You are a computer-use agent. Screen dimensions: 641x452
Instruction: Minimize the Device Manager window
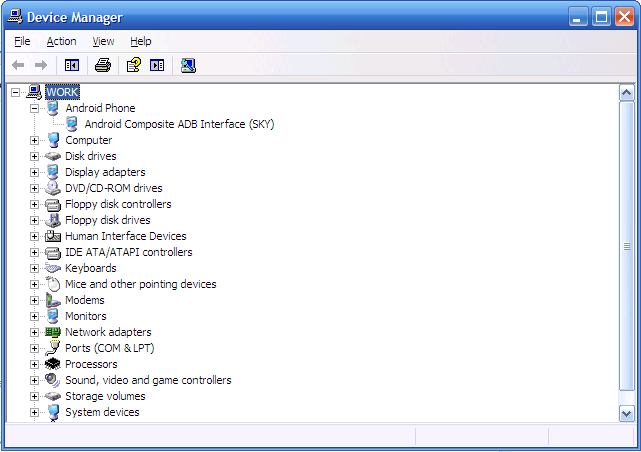[578, 17]
